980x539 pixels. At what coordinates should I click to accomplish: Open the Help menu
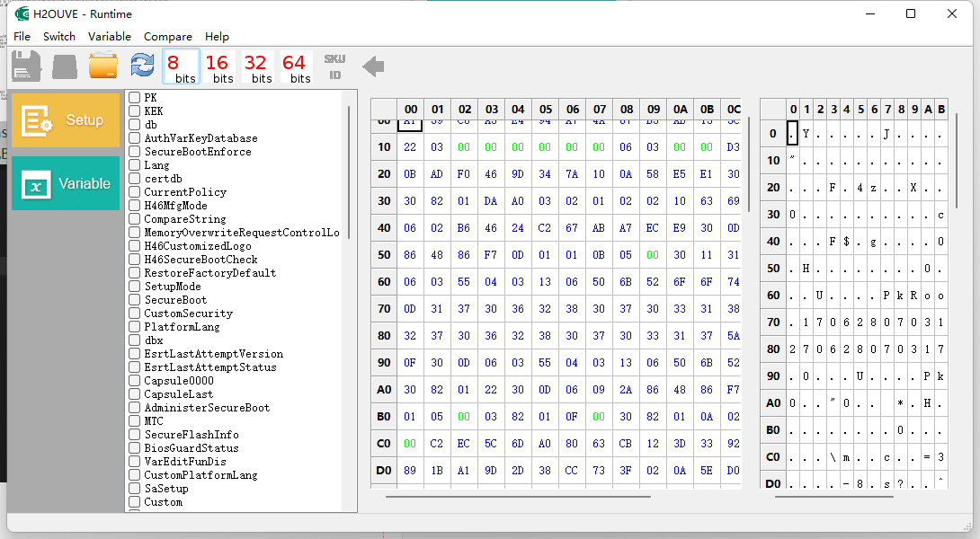(x=217, y=36)
